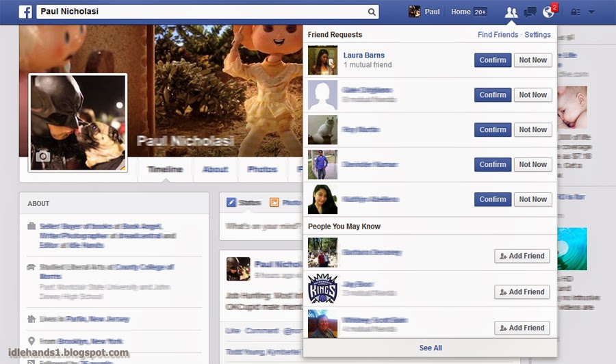This screenshot has height=364, width=616.
Task: Switch to the About tab
Action: (x=216, y=169)
